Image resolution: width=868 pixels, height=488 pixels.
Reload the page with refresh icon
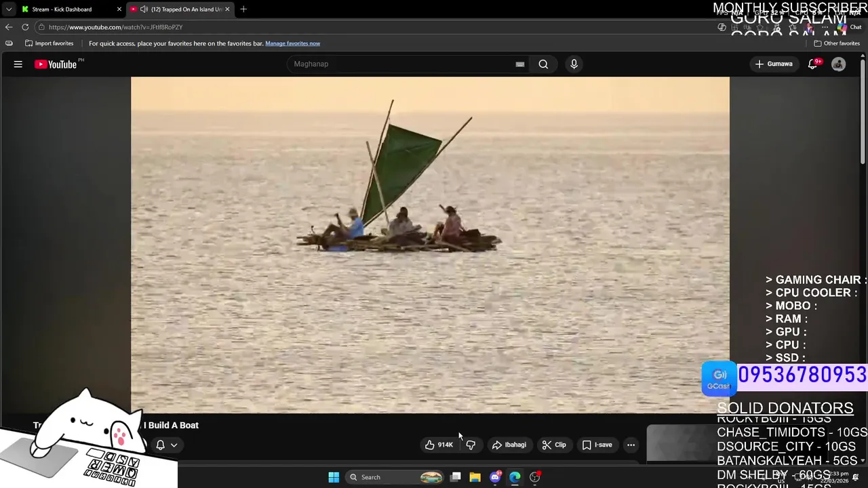coord(25,27)
